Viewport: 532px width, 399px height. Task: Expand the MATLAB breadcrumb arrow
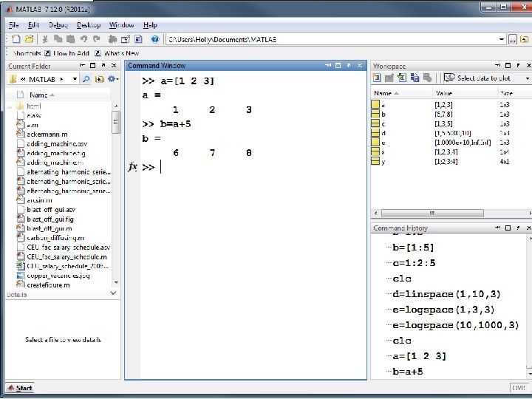coord(61,79)
